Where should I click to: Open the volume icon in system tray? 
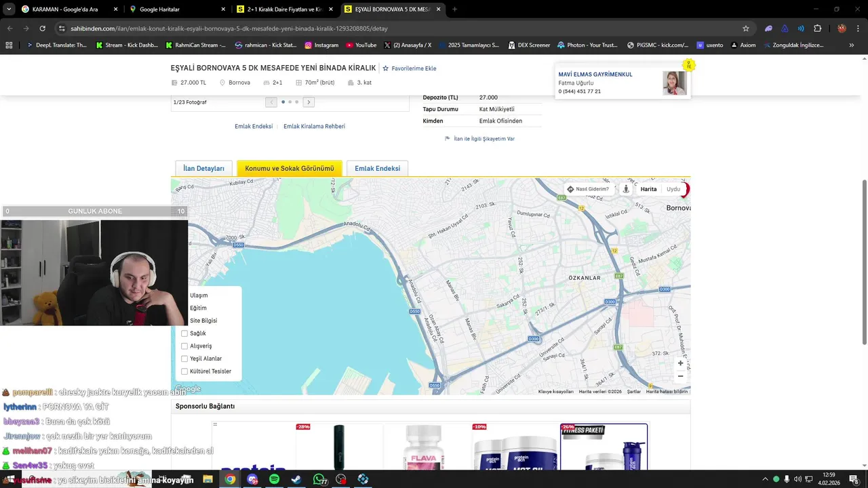[x=799, y=479]
